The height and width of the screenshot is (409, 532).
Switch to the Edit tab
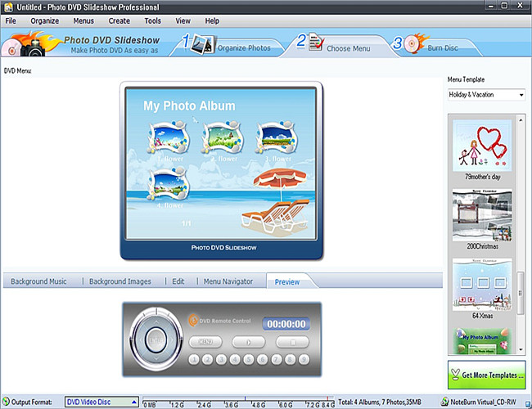[x=178, y=281]
